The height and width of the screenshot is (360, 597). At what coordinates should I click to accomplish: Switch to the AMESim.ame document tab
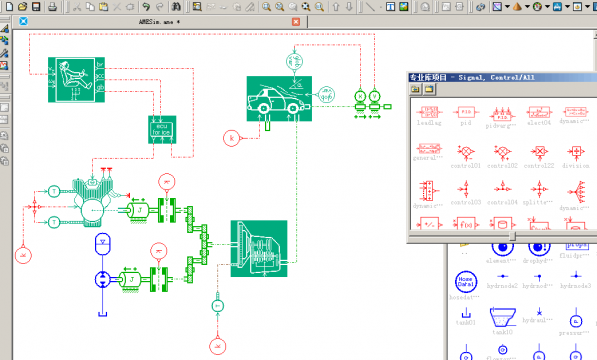click(160, 22)
